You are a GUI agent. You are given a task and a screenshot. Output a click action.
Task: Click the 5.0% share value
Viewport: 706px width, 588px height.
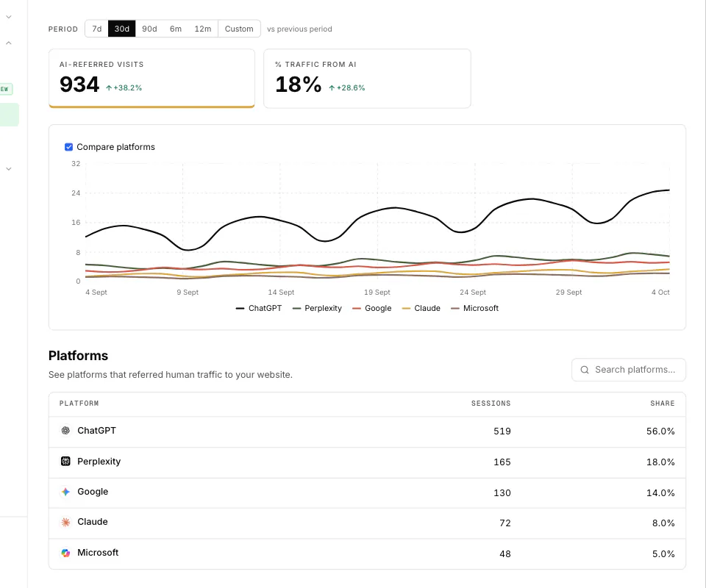pyautogui.click(x=663, y=553)
